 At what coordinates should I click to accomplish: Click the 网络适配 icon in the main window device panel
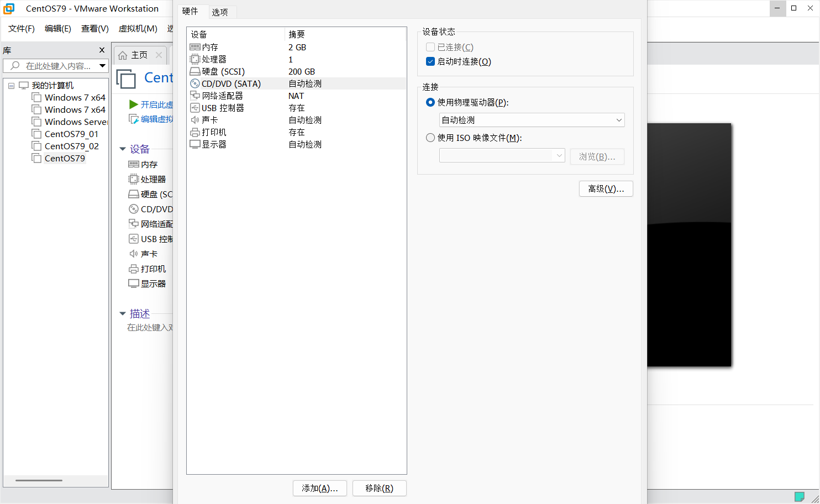point(133,224)
